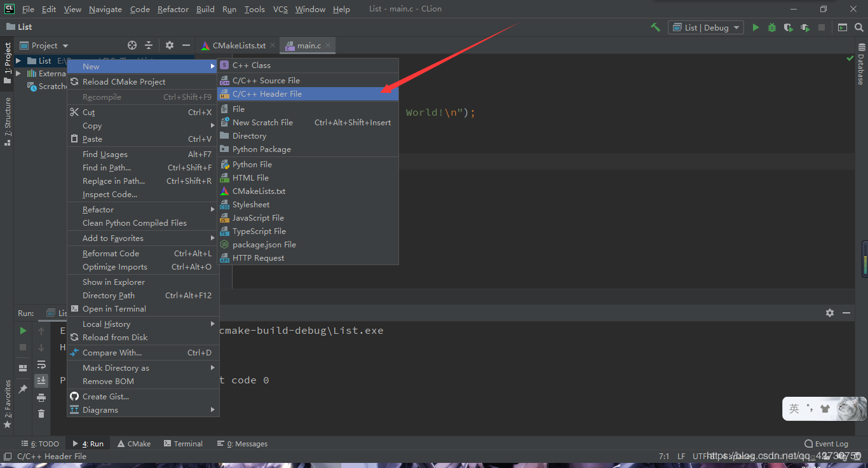The image size is (868, 468).
Task: Open List | Debug configuration dropdown
Action: [x=705, y=27]
